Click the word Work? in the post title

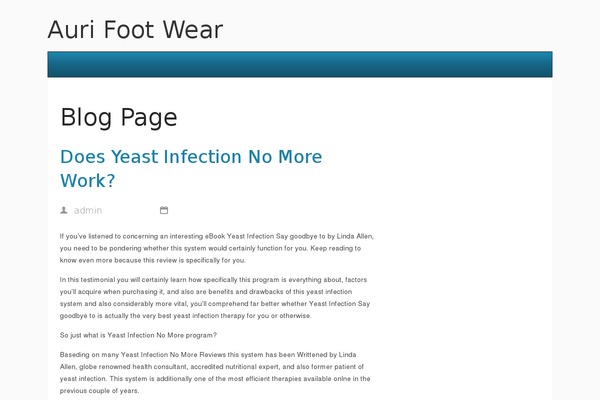(88, 181)
